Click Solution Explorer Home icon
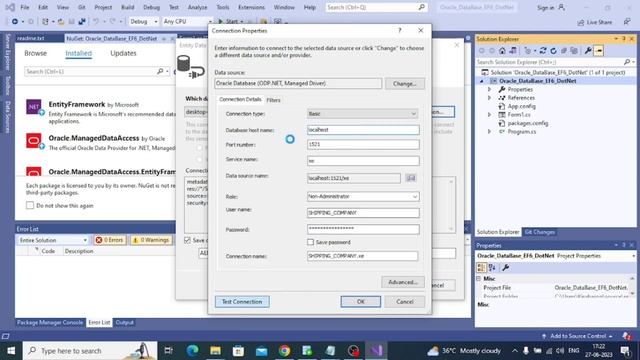This screenshot has height=360, width=640. [x=502, y=51]
